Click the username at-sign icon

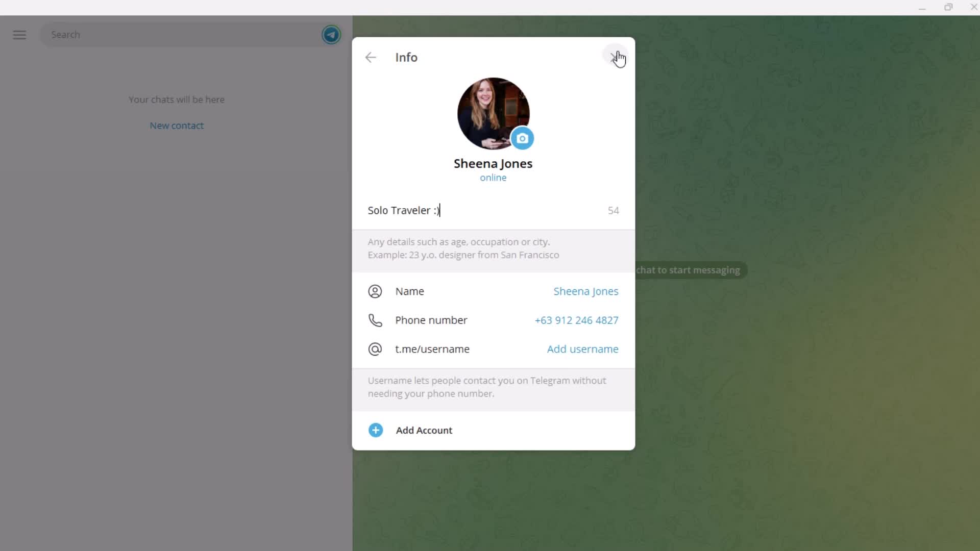click(x=376, y=349)
